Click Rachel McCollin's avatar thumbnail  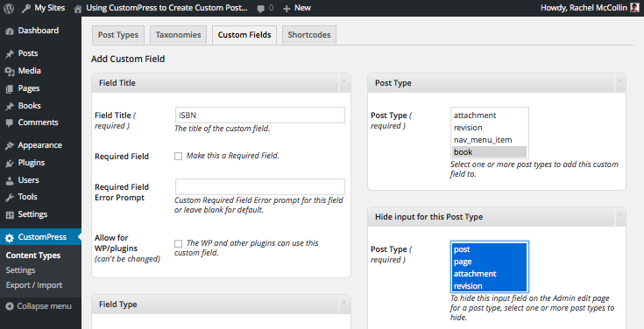click(635, 8)
